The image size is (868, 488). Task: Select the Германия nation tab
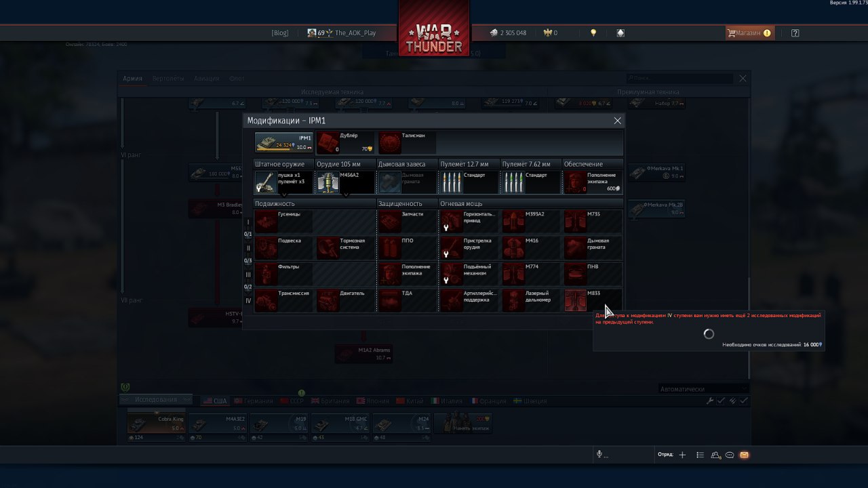point(254,401)
